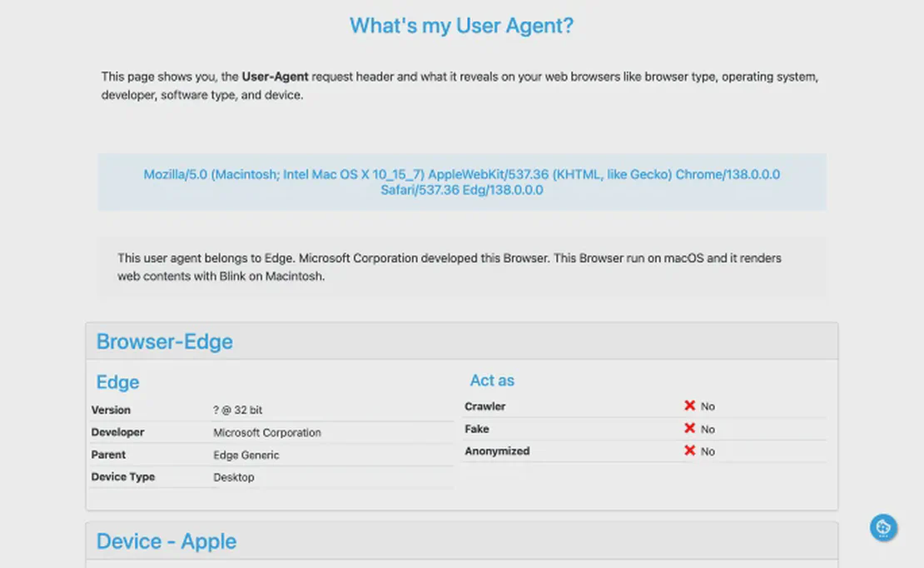Select the blue Mozilla/5.0 user agent string

[461, 182]
